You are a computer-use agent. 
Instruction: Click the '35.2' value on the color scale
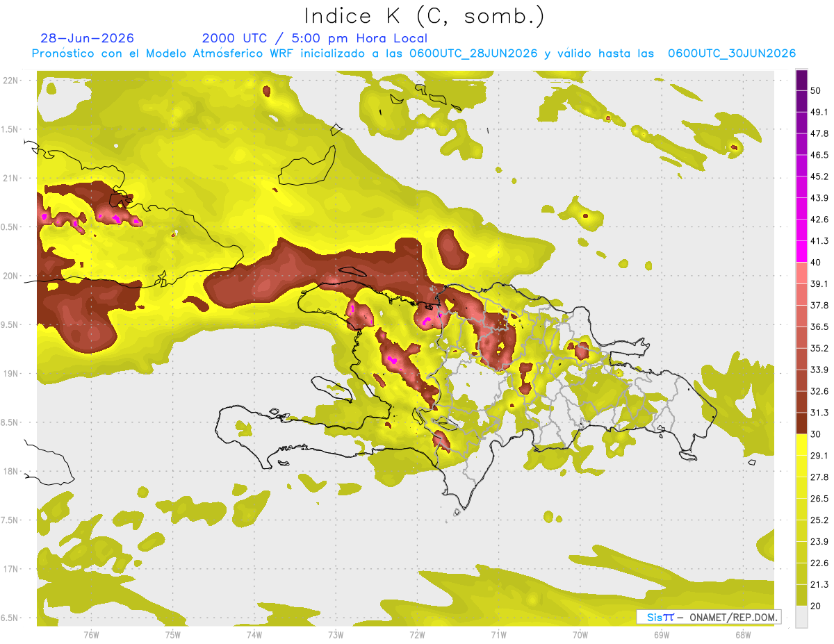[x=819, y=348]
